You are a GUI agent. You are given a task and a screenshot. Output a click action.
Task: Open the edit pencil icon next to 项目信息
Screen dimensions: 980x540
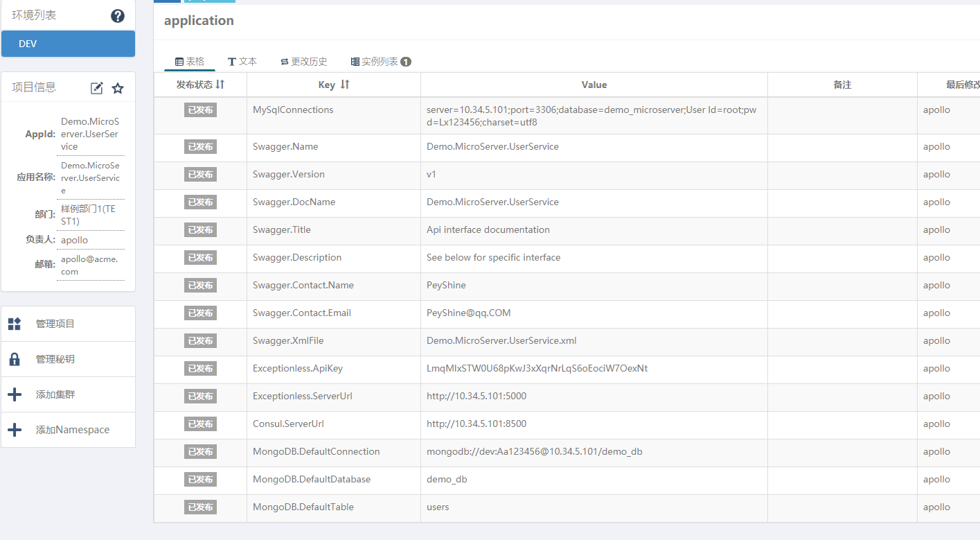click(97, 88)
